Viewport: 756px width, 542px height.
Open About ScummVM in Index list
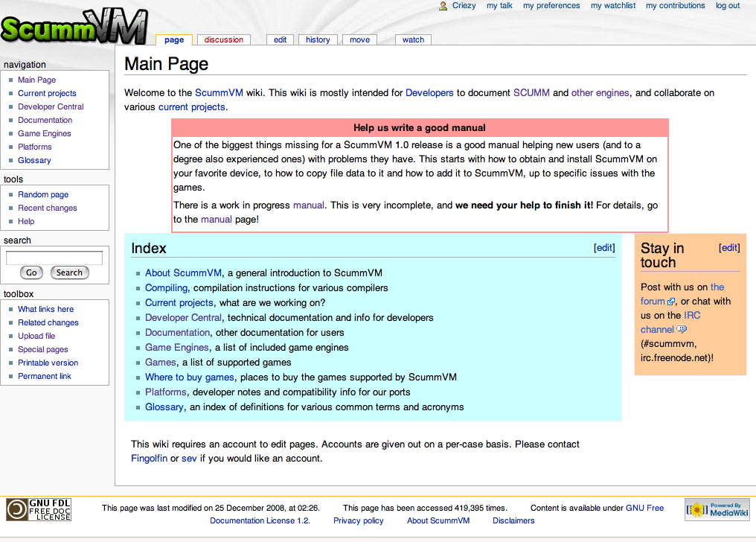pyautogui.click(x=183, y=273)
